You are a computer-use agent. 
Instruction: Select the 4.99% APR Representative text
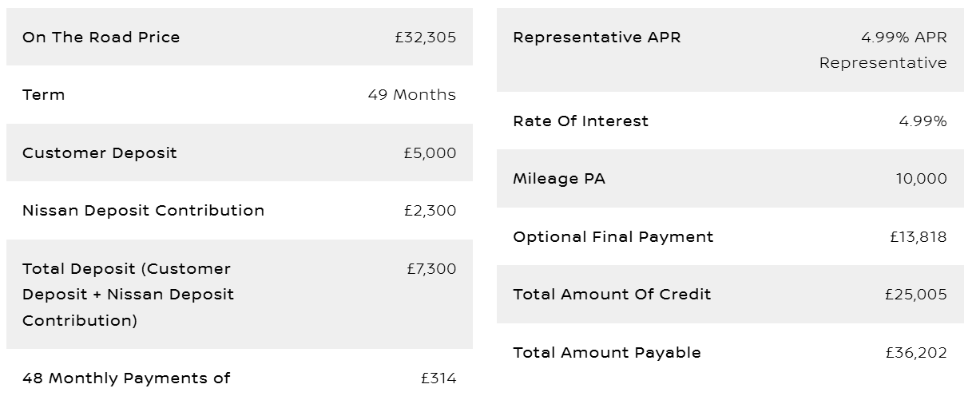[883, 50]
